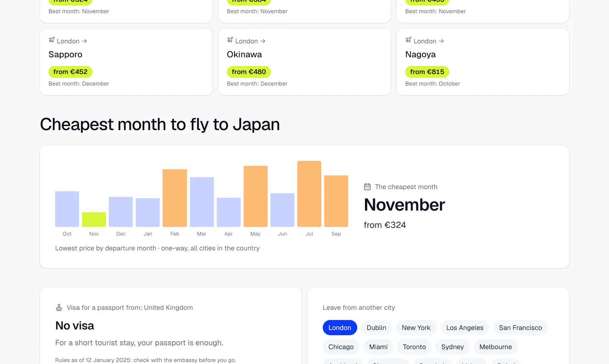Click the arrow after London on Sapporo card
Viewport: 609px width, 364px height.
[84, 41]
